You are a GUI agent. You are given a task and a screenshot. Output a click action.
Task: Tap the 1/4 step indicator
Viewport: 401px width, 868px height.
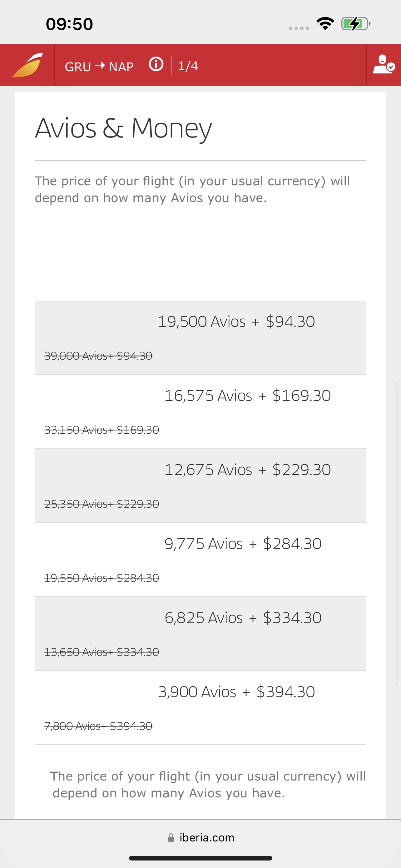click(x=188, y=66)
